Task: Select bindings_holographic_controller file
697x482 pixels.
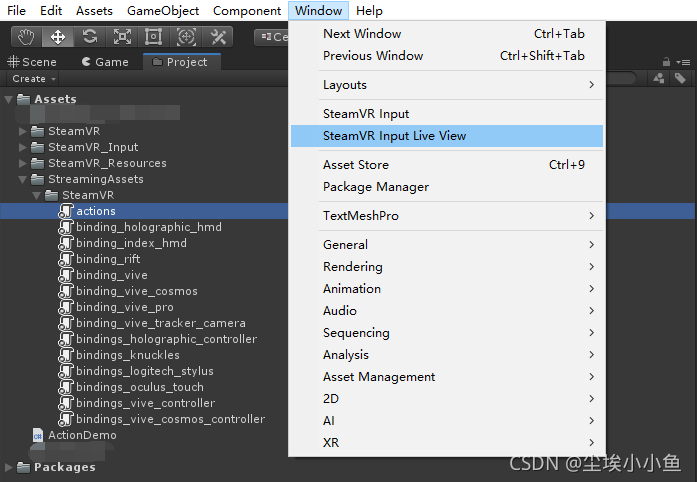Action: pyautogui.click(x=157, y=339)
